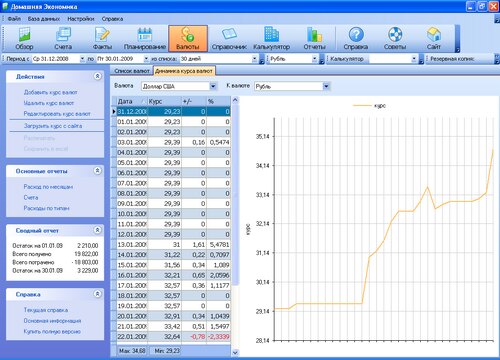
Task: Click Загрузить курс с сайта link
Action: click(x=53, y=126)
